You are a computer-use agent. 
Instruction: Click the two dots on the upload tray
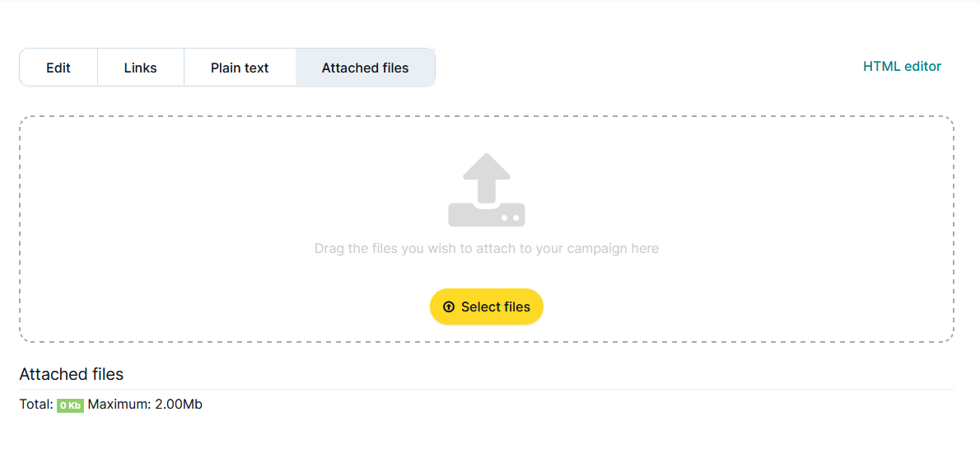pos(509,218)
